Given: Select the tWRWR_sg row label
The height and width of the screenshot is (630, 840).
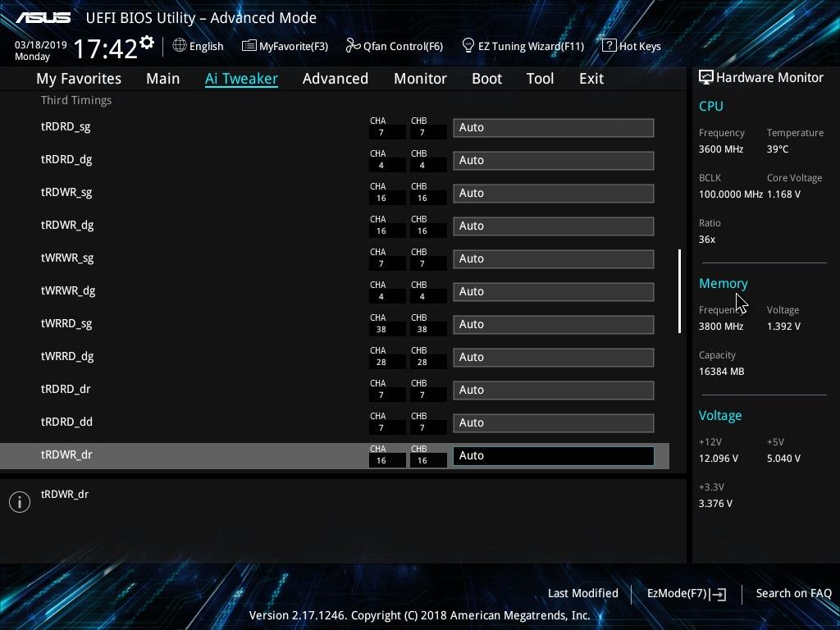Looking at the screenshot, I should 67,258.
